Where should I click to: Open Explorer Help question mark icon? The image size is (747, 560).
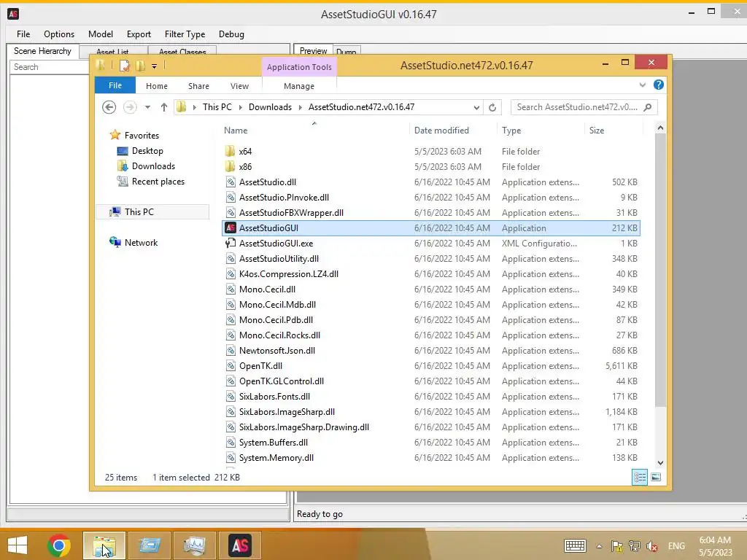[x=659, y=85]
